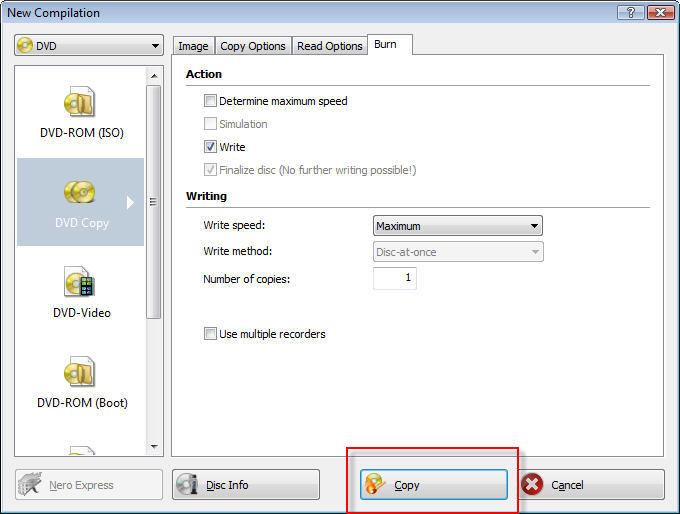This screenshot has height=514, width=680.
Task: Click the help question mark button
Action: 631,13
